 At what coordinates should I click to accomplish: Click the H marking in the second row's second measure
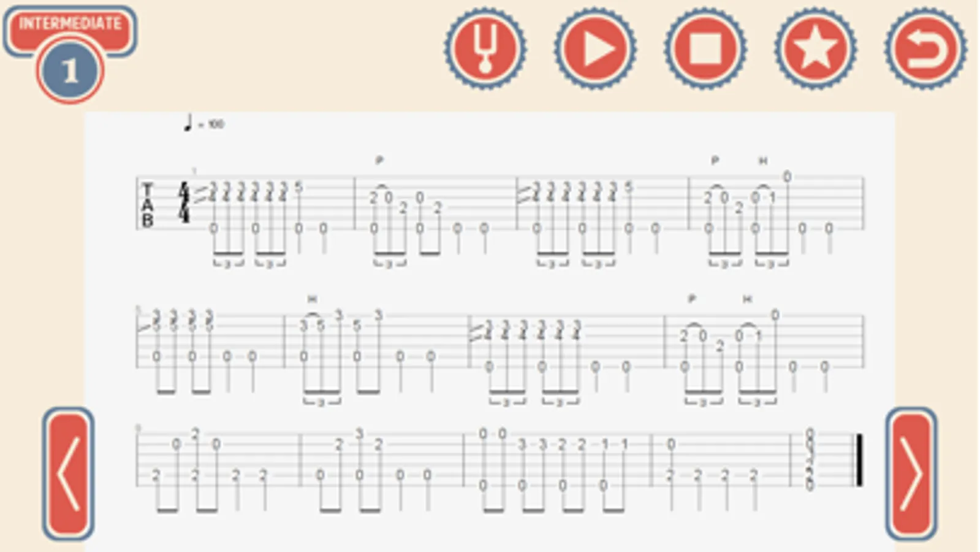click(x=312, y=299)
